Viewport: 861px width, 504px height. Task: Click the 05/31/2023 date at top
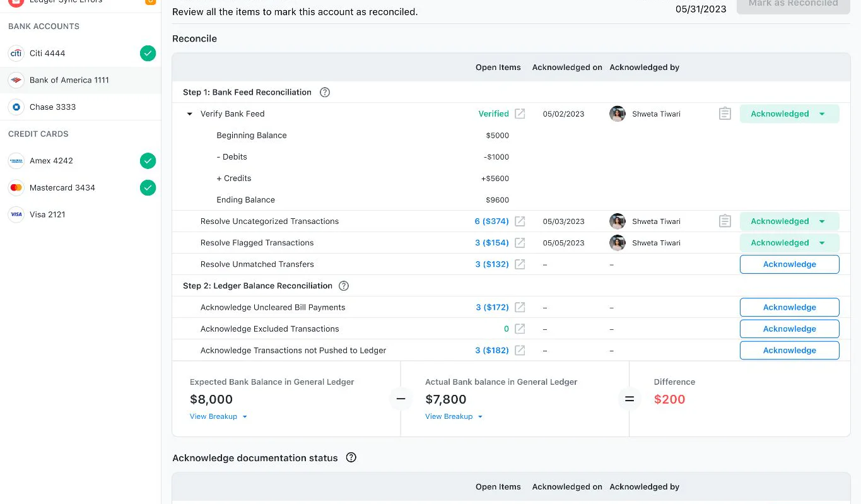coord(701,9)
